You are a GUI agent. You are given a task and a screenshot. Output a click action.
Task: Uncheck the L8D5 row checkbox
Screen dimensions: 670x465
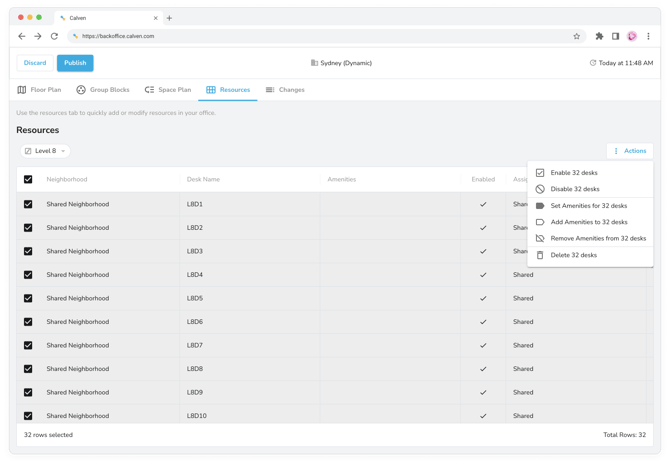[28, 298]
